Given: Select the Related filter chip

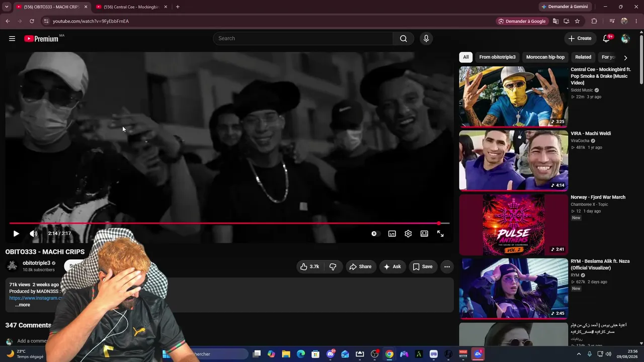Looking at the screenshot, I should 583,57.
